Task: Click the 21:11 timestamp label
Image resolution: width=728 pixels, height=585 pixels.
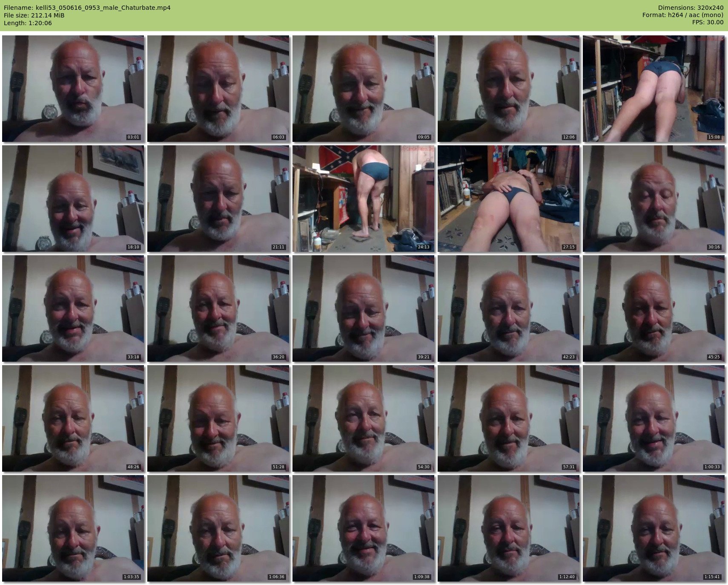Action: tap(278, 247)
